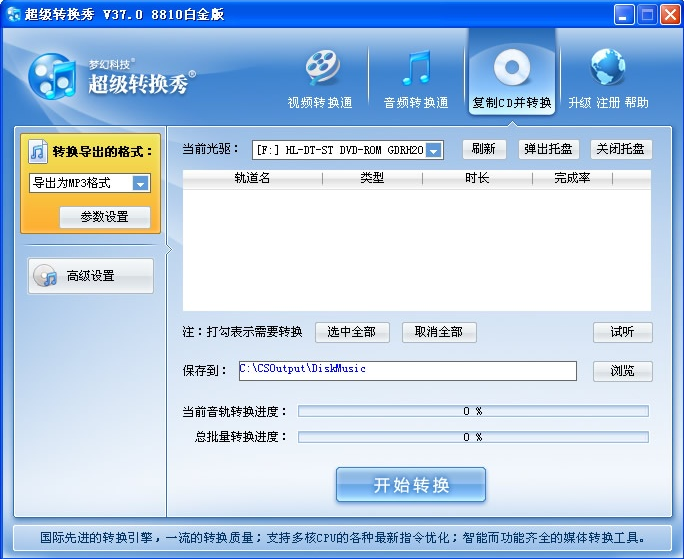Start conversion with 开始转换 button
The width and height of the screenshot is (684, 559).
[x=410, y=485]
